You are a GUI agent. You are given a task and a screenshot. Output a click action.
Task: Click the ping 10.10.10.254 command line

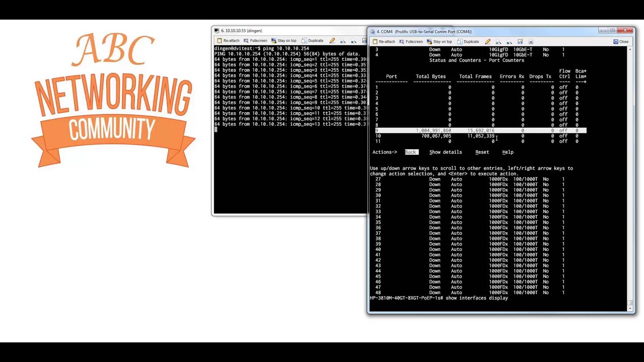click(x=262, y=49)
